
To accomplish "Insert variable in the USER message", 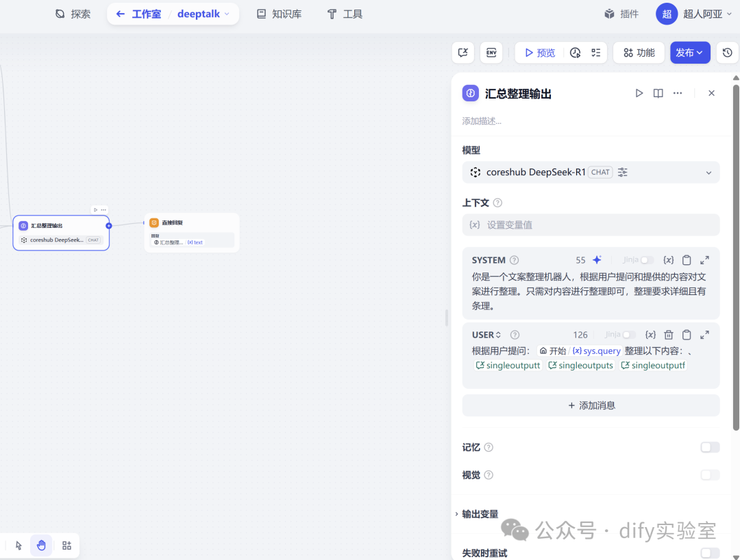I will 650,335.
